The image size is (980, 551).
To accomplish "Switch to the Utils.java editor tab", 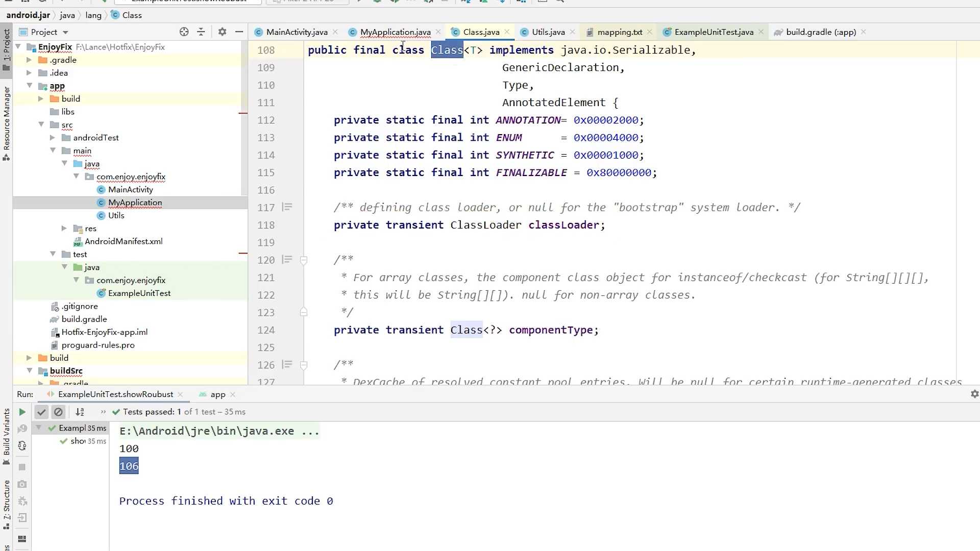I will click(548, 32).
